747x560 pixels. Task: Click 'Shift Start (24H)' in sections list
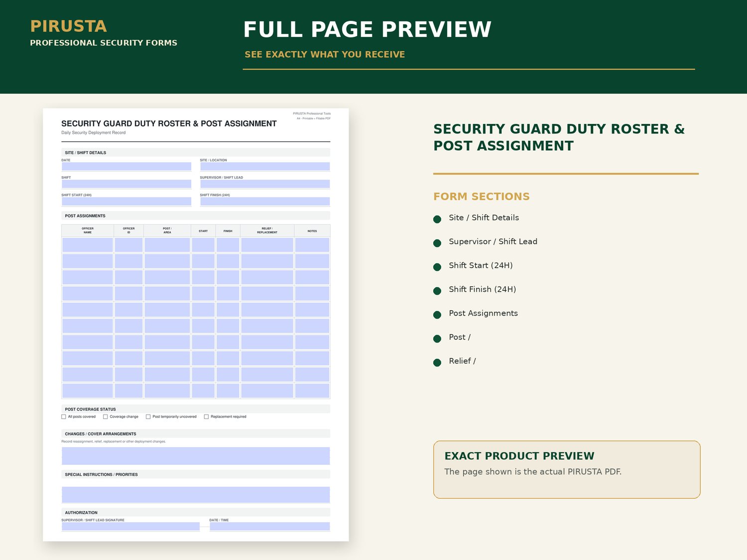click(x=481, y=265)
